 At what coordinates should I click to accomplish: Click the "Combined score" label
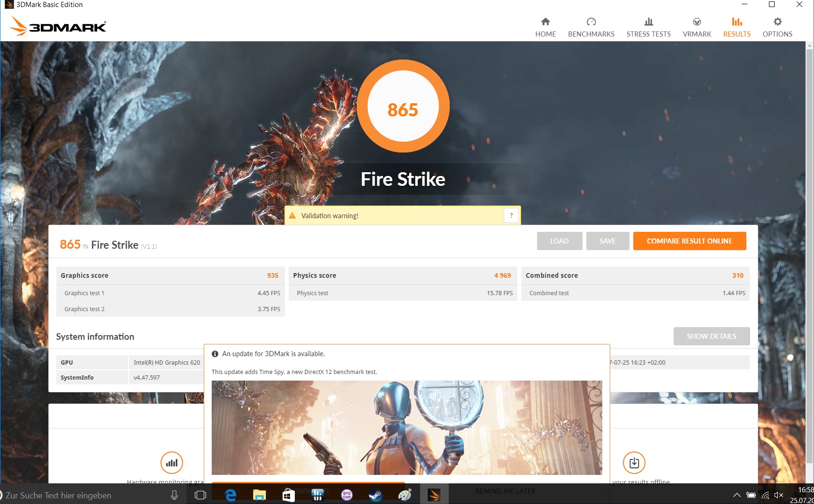point(552,275)
